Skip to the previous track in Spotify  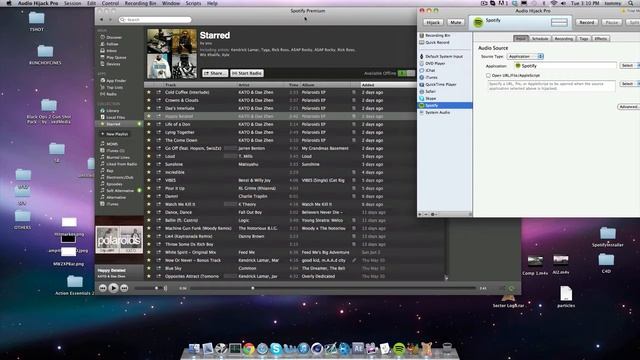103,288
